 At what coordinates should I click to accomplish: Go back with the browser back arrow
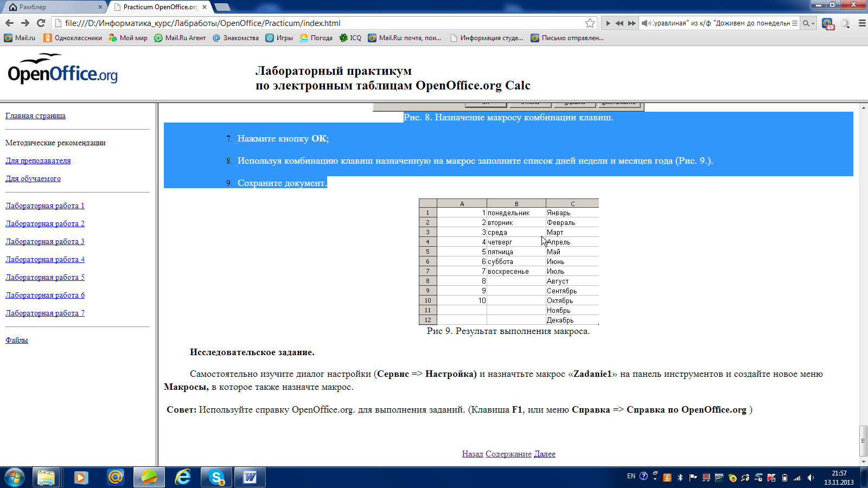click(x=9, y=23)
